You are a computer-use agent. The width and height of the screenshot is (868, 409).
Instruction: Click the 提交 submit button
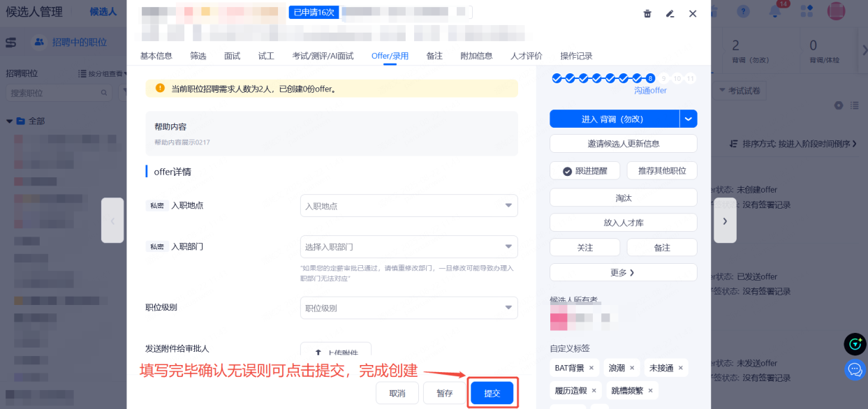492,393
